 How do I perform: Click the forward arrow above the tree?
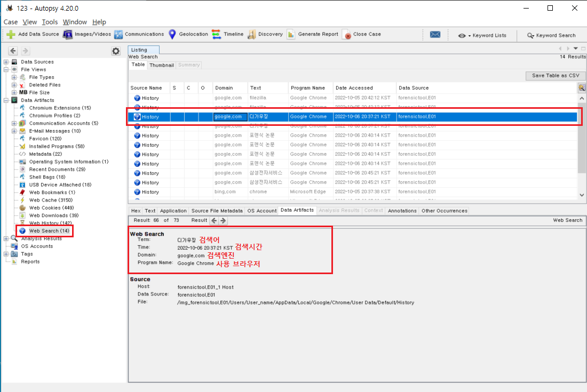[x=25, y=51]
